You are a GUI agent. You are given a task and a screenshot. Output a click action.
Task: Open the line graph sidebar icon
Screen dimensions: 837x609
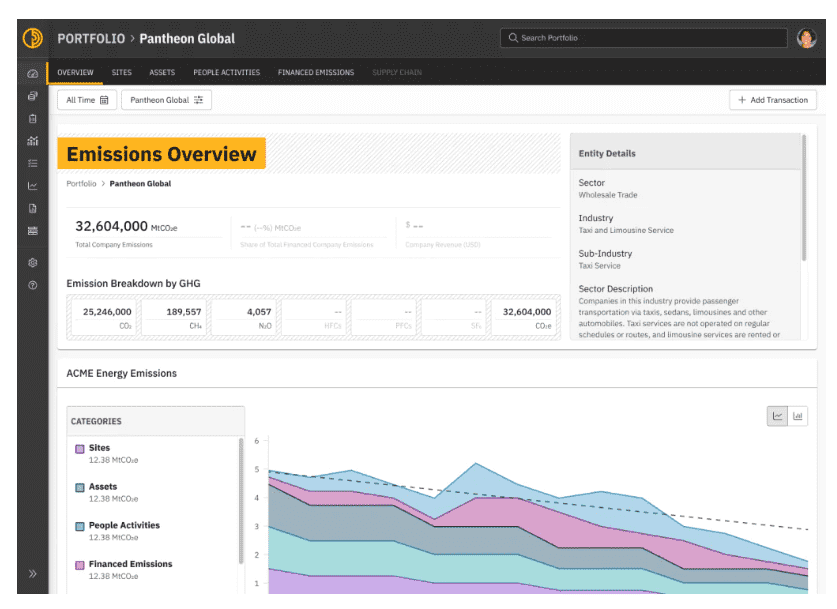pyautogui.click(x=33, y=186)
